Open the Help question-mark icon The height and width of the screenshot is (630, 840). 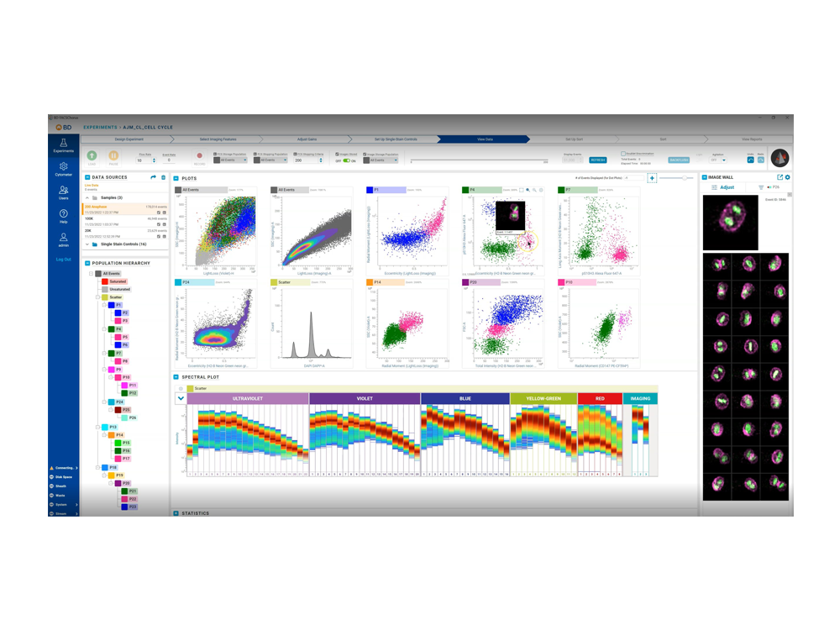63,213
